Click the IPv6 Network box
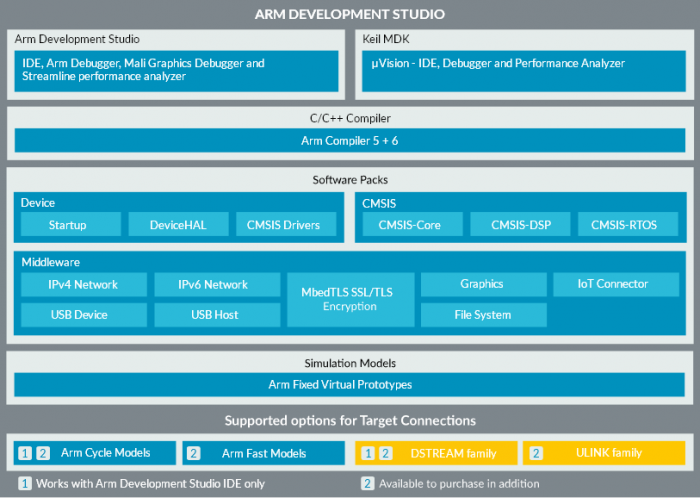This screenshot has width=700, height=498. coord(214,285)
